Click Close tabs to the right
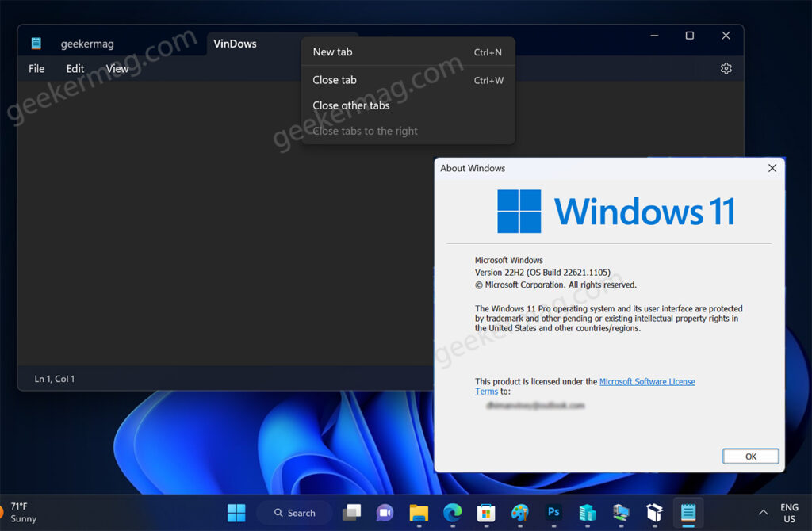 pyautogui.click(x=408, y=131)
